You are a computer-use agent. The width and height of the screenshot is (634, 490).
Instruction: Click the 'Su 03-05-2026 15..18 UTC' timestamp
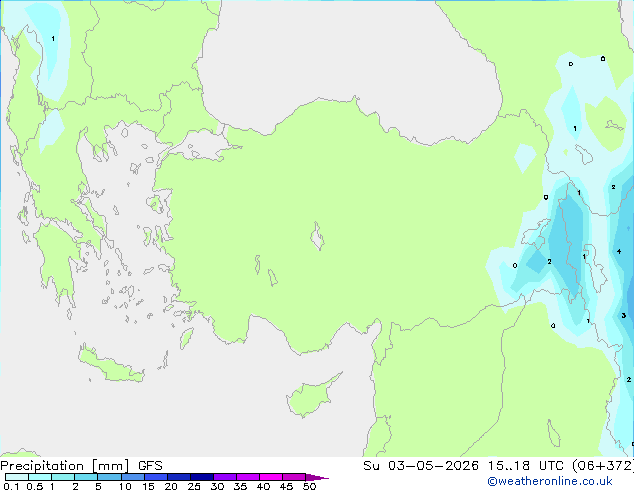[x=465, y=466]
